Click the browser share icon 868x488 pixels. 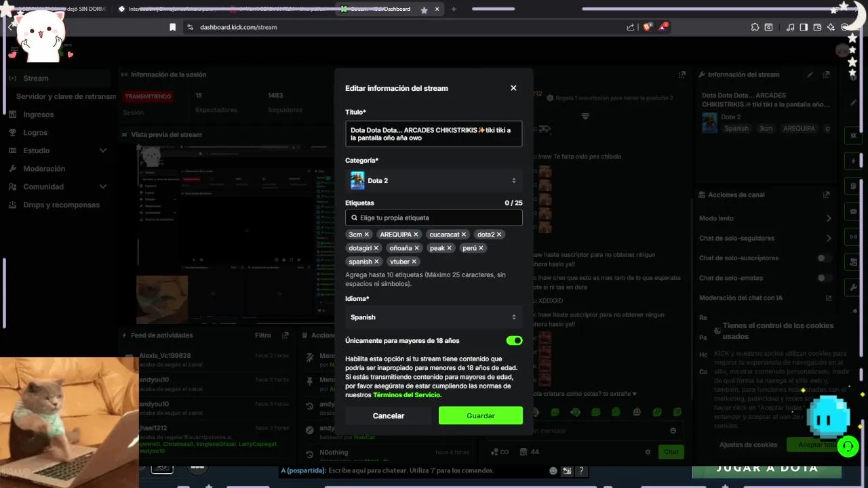pyautogui.click(x=631, y=27)
